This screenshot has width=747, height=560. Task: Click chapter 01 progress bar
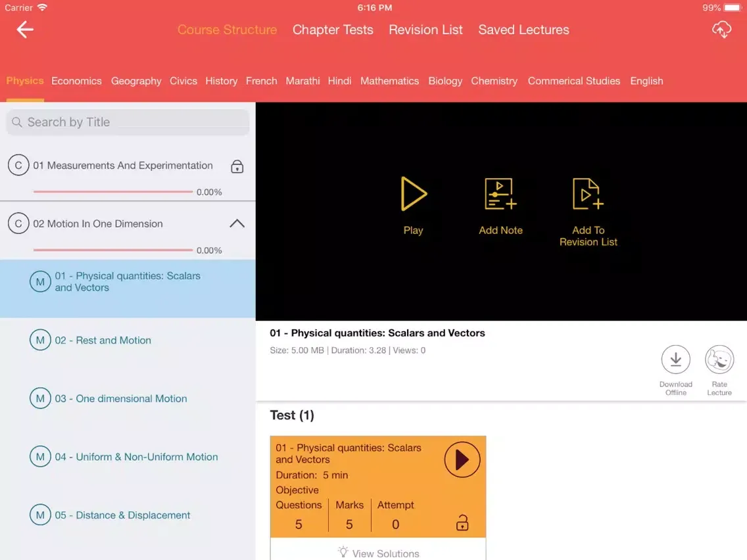click(x=113, y=191)
